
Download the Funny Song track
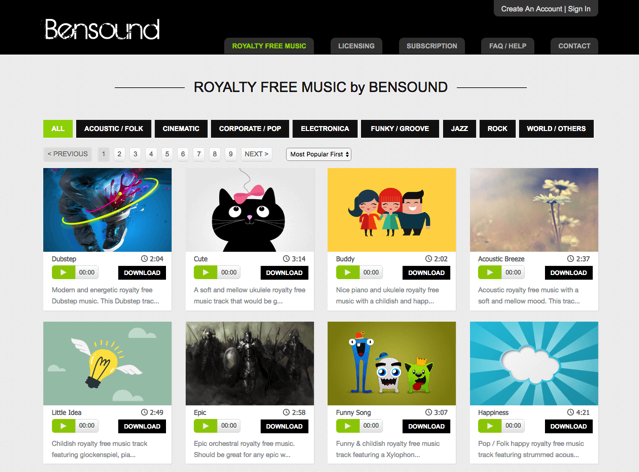[426, 426]
